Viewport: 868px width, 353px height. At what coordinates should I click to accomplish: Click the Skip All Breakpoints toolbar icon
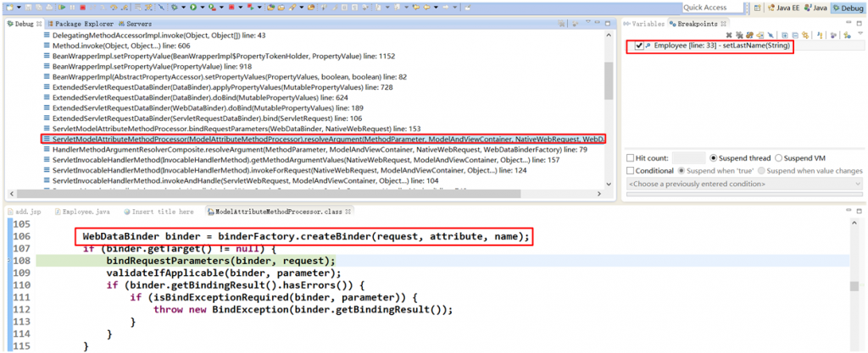(x=161, y=8)
